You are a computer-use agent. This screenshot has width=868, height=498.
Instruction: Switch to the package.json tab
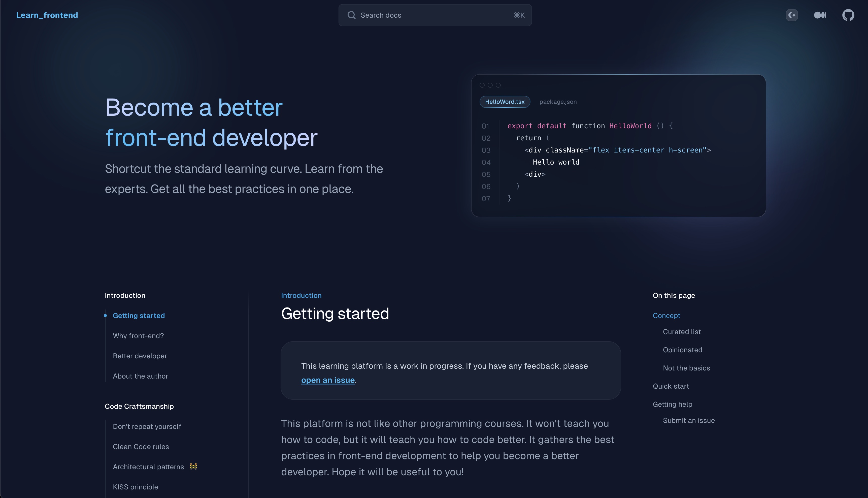coord(558,102)
